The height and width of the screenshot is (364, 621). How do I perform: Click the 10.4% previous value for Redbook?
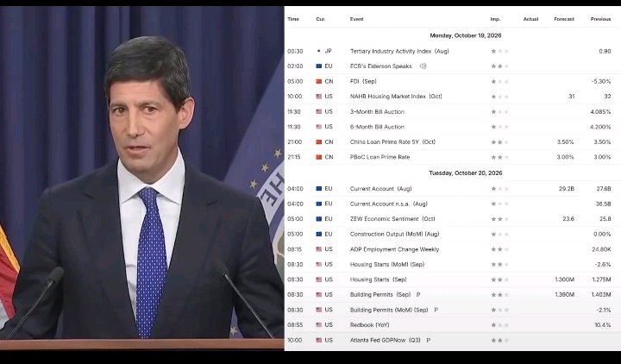pyautogui.click(x=602, y=325)
